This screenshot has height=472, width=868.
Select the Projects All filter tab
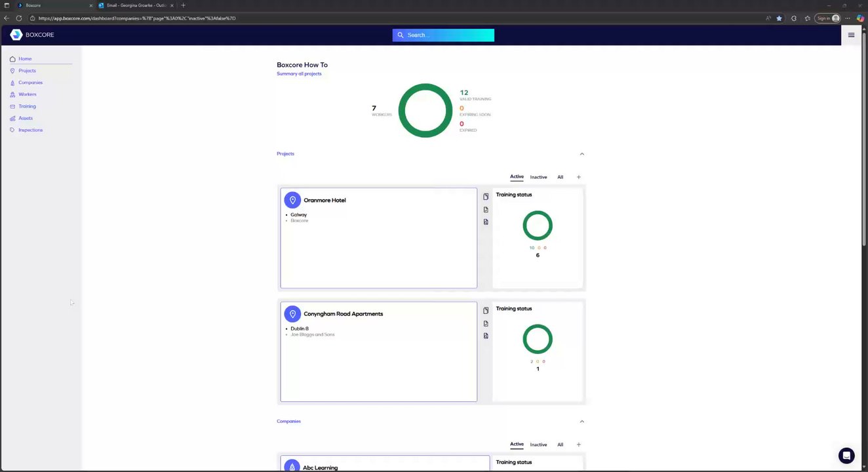[x=560, y=177]
